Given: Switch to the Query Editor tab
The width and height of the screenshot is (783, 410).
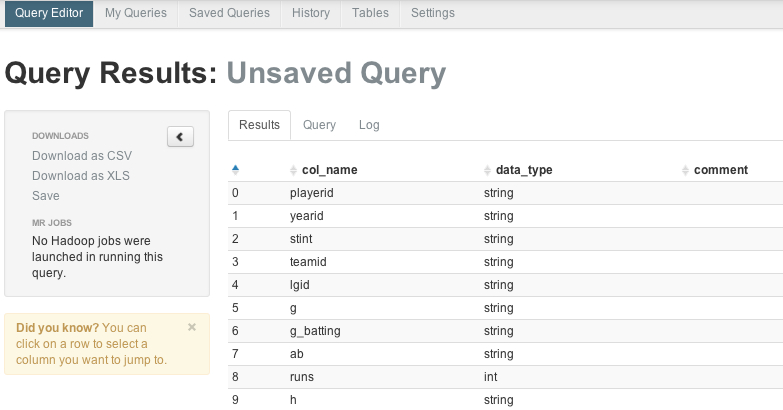Looking at the screenshot, I should tap(49, 13).
